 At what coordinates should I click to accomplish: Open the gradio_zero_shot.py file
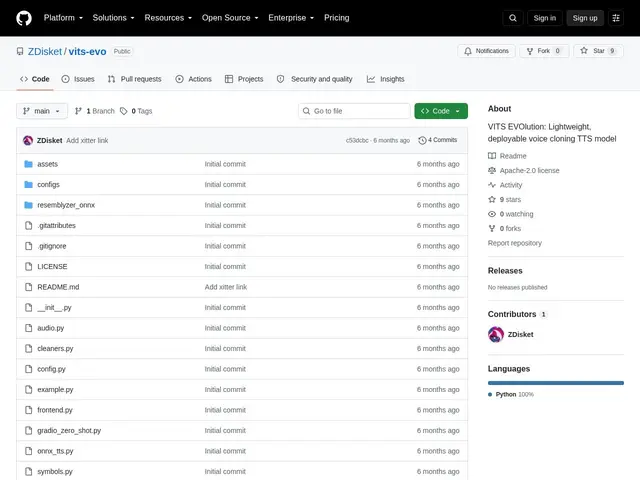coord(69,431)
